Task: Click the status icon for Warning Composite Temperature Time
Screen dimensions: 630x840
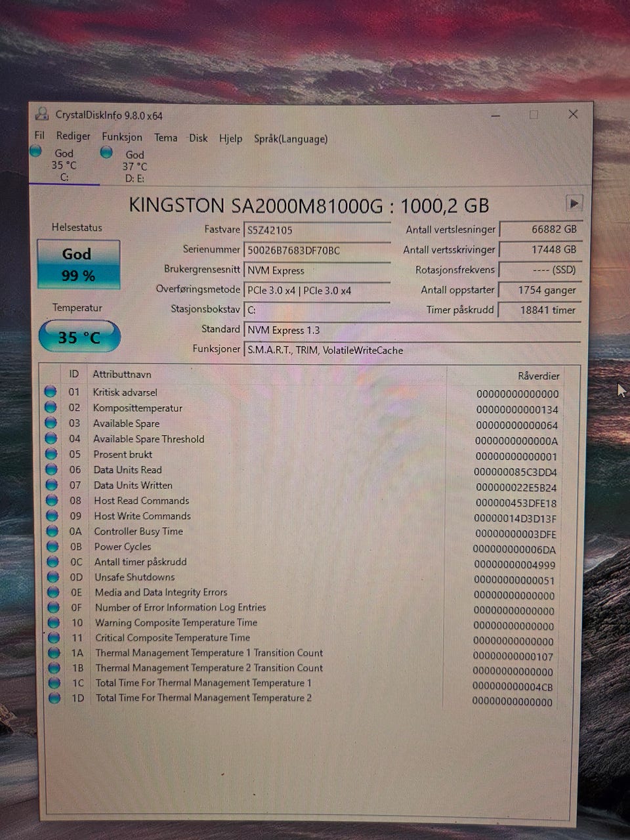Action: [54, 622]
